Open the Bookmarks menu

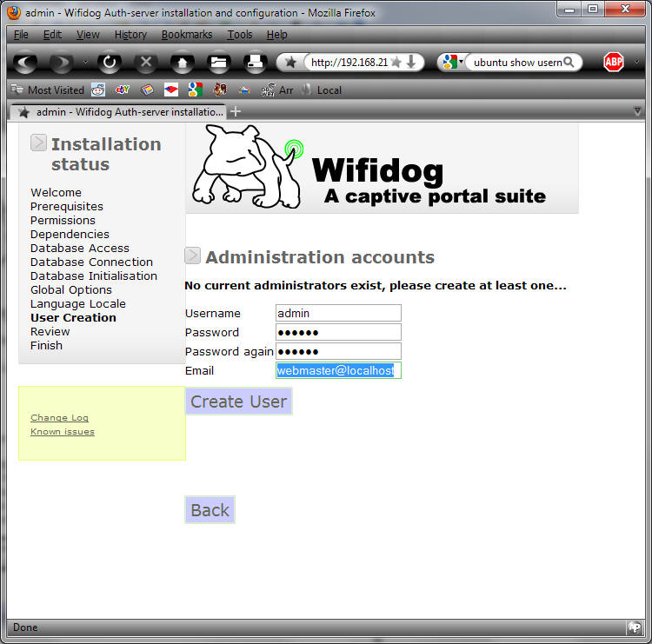pyautogui.click(x=187, y=35)
